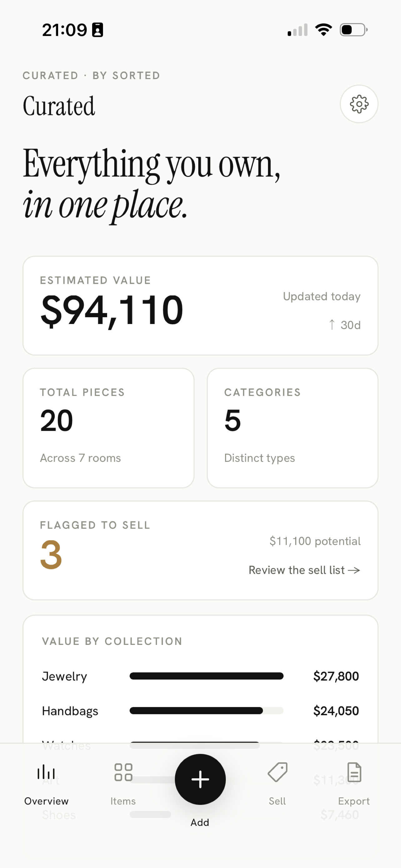Tap the battery indicator in status bar
401x868 pixels.
click(354, 30)
